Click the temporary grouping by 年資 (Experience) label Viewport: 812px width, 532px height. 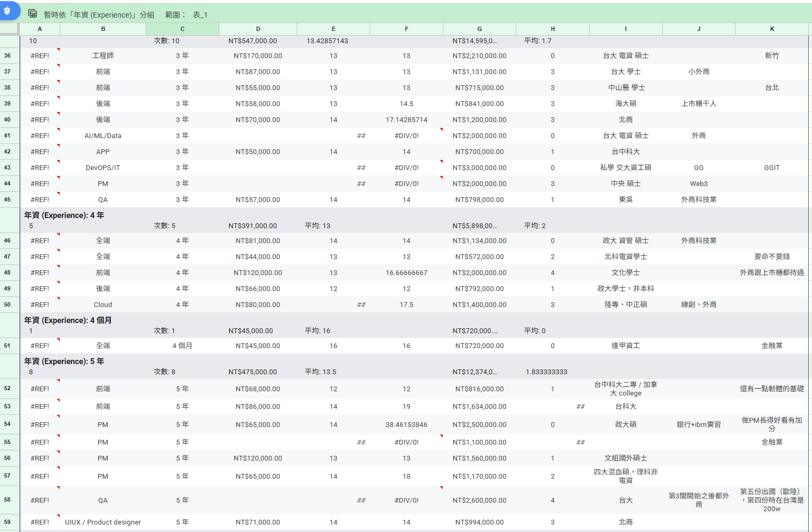coord(99,15)
